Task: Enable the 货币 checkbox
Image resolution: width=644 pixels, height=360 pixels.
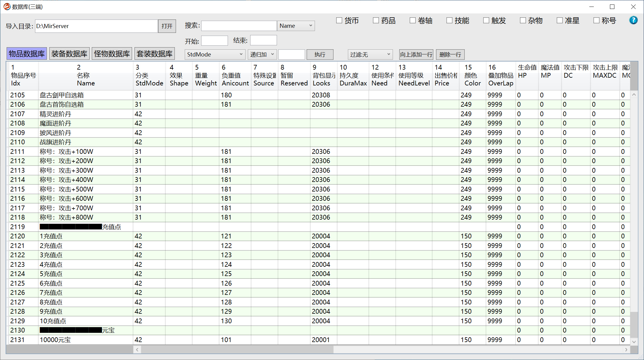Action: pyautogui.click(x=339, y=20)
